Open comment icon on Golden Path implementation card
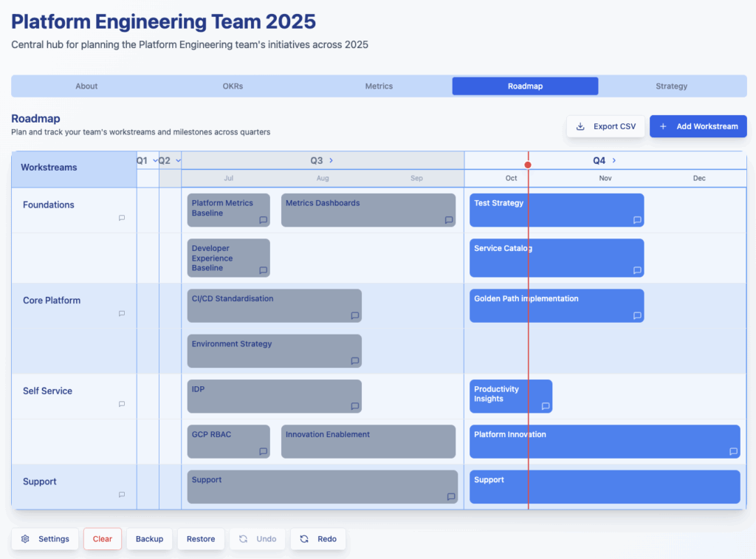The height and width of the screenshot is (559, 756). click(637, 316)
